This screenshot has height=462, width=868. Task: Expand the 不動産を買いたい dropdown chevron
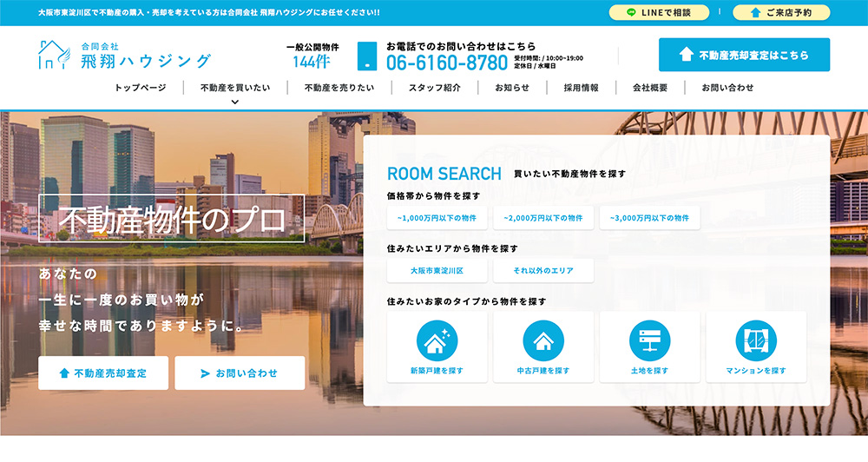click(235, 102)
